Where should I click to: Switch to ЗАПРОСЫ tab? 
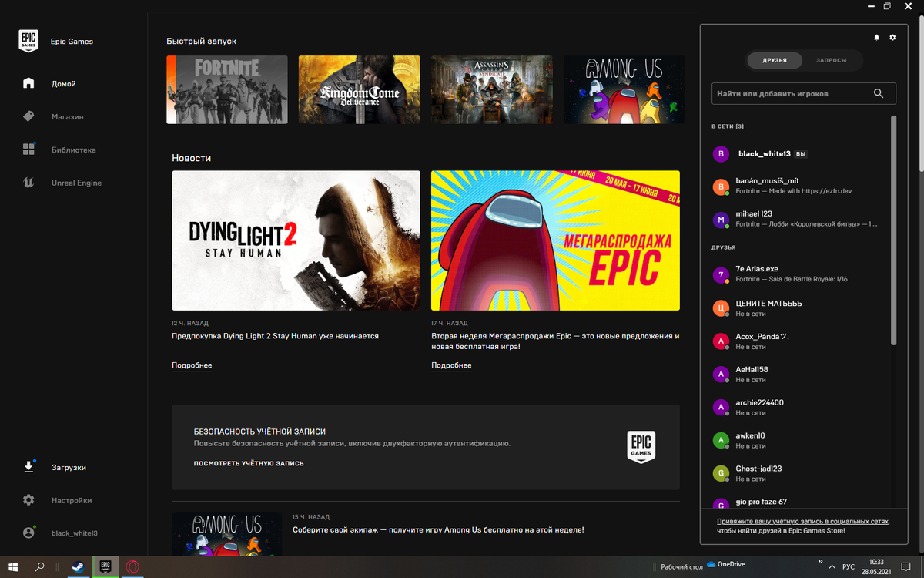[x=832, y=60]
